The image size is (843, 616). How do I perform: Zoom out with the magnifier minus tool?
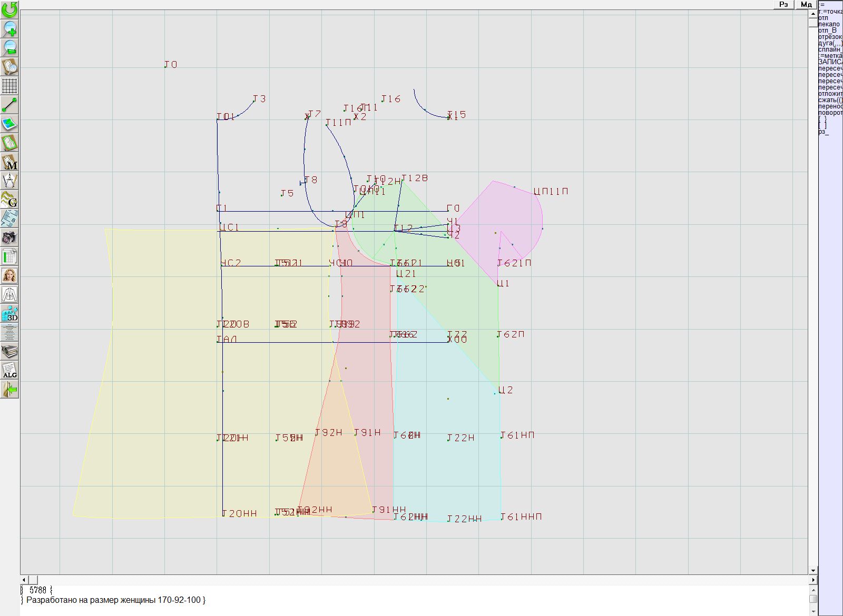pyautogui.click(x=9, y=47)
